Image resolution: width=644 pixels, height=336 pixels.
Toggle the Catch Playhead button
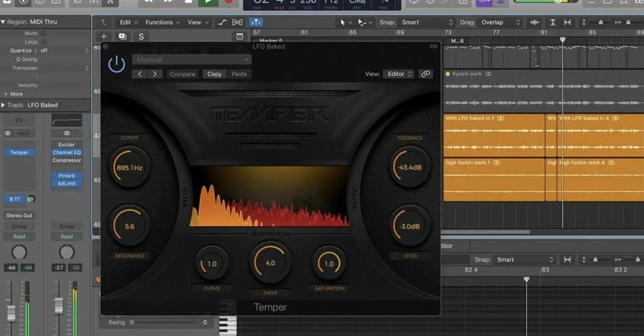[256, 22]
